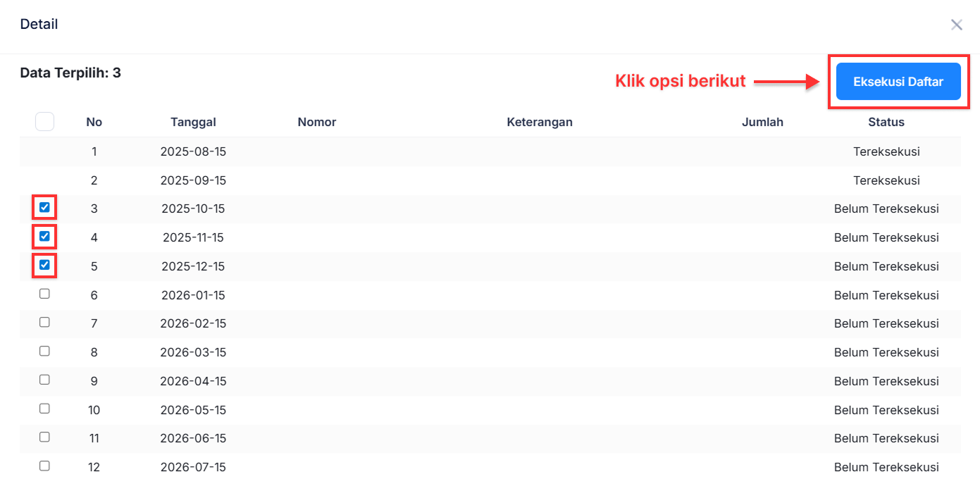Click the date 2025-08-15 in row 1
The image size is (980, 491).
(x=193, y=151)
